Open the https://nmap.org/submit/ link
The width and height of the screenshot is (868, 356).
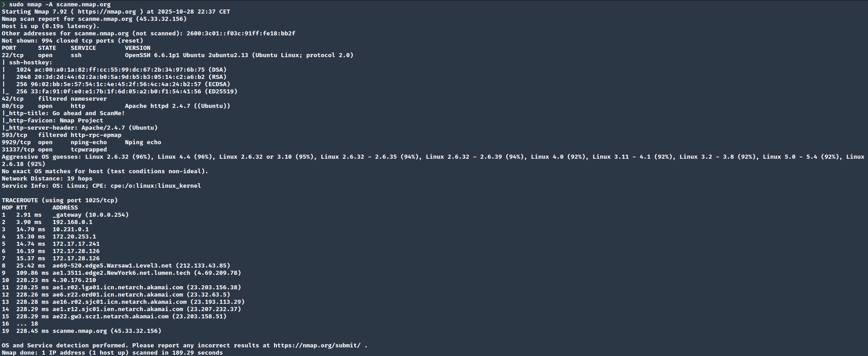click(x=317, y=346)
